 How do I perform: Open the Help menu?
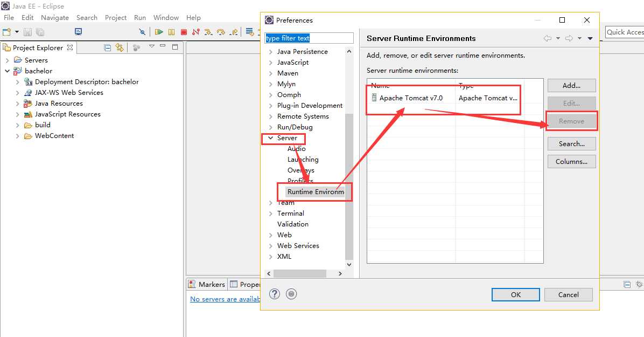click(193, 18)
